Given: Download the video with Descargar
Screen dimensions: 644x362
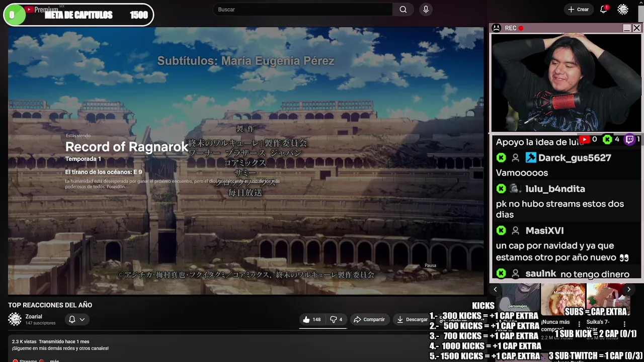Looking at the screenshot, I should pyautogui.click(x=412, y=319).
